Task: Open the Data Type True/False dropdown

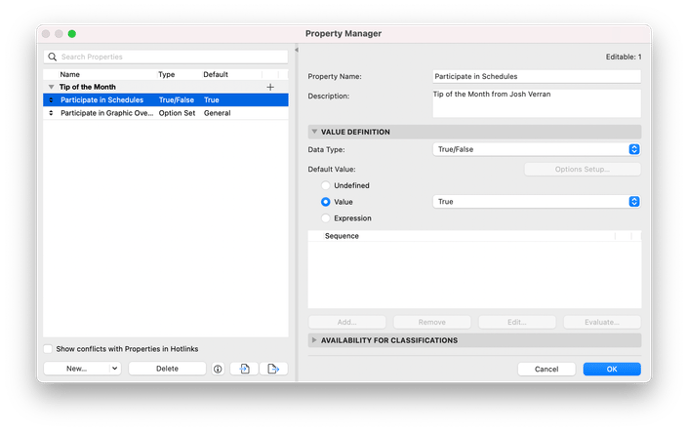Action: [x=536, y=149]
